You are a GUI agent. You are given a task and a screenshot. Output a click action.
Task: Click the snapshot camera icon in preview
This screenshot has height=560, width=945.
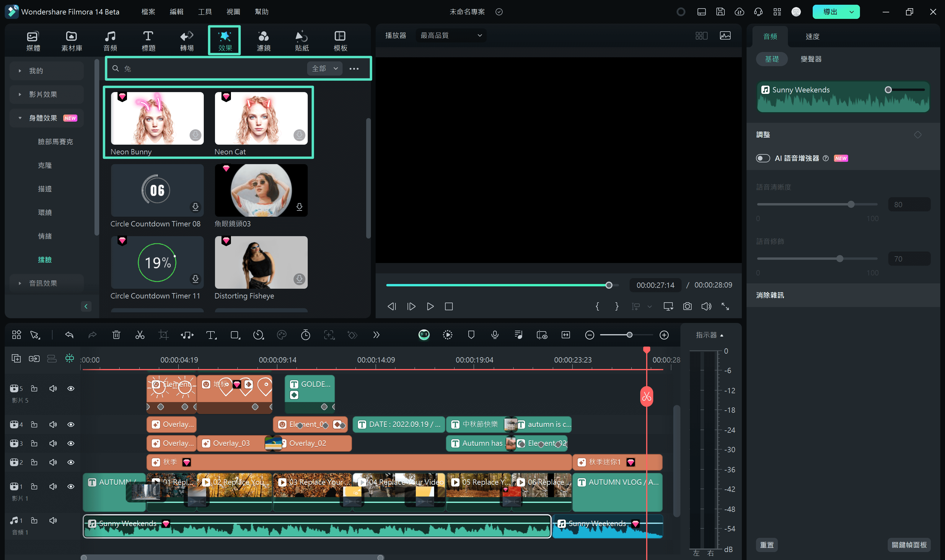coord(687,306)
